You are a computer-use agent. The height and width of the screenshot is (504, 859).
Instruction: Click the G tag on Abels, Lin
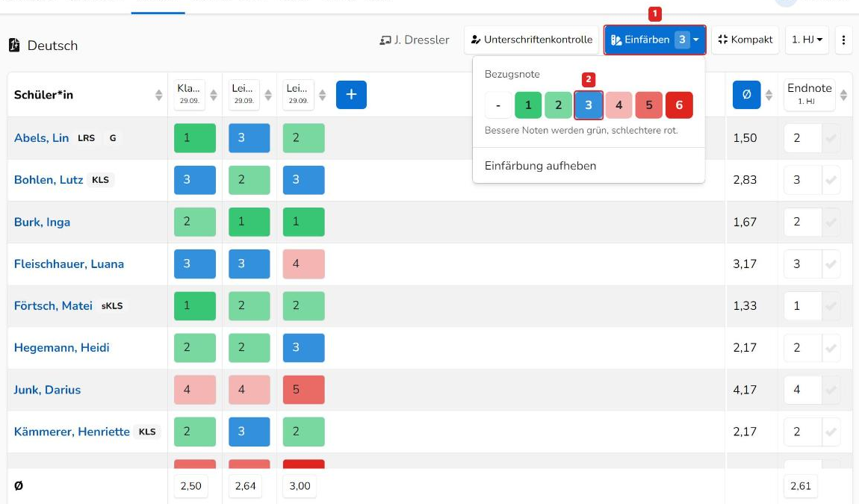112,138
